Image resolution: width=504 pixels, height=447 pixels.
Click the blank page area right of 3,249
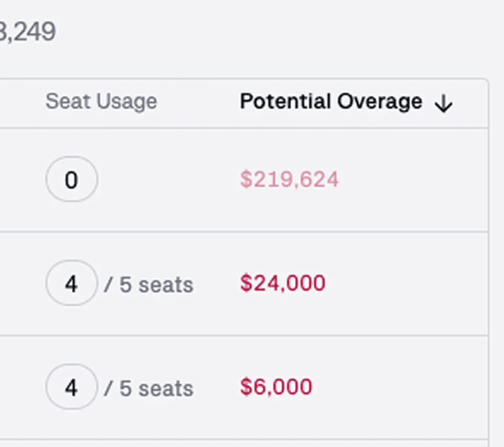click(255, 32)
